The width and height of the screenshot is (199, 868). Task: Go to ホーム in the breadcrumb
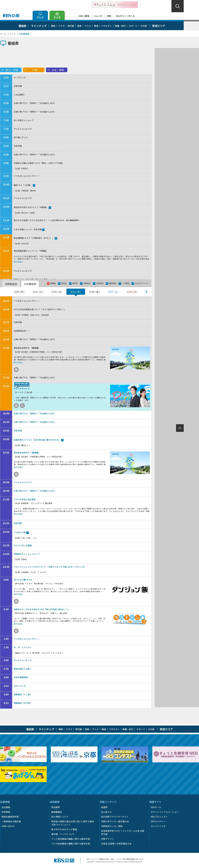coord(3,34)
